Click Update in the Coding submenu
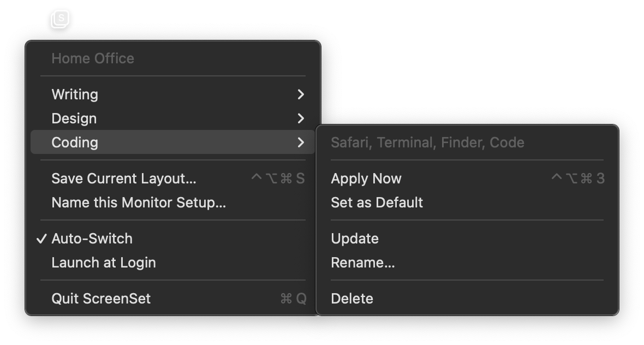Viewport: 644px width, 345px height. [467, 238]
